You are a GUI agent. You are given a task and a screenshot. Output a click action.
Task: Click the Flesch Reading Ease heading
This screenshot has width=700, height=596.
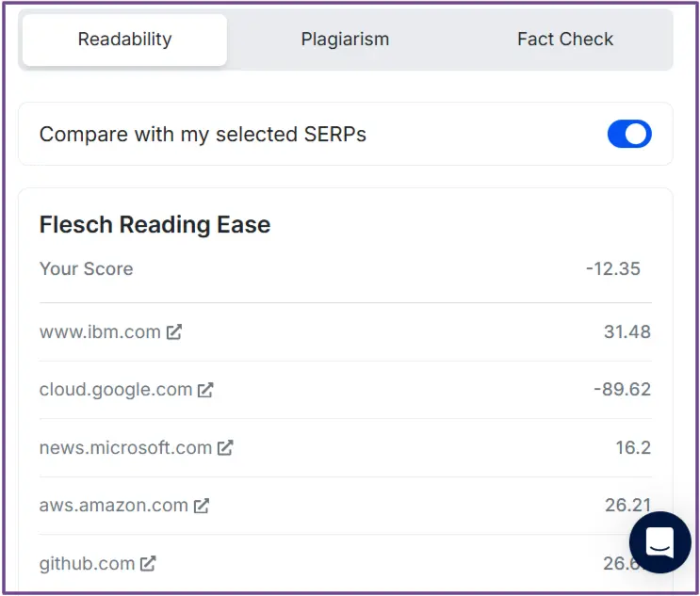tap(155, 225)
